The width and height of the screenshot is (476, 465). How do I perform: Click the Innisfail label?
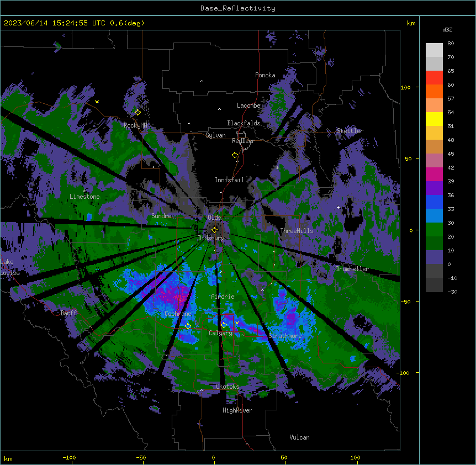click(x=230, y=180)
